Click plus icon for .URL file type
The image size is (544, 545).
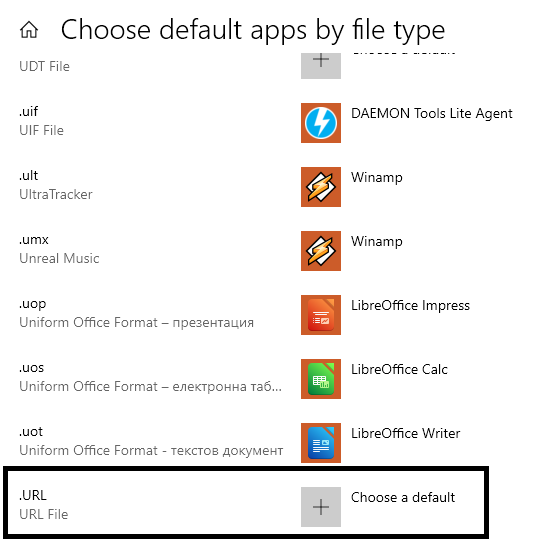click(320, 506)
